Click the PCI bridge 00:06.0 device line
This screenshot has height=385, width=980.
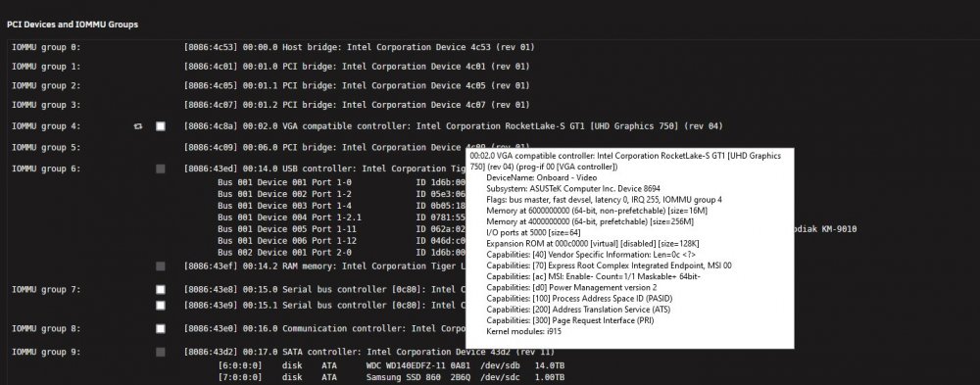[325, 148]
